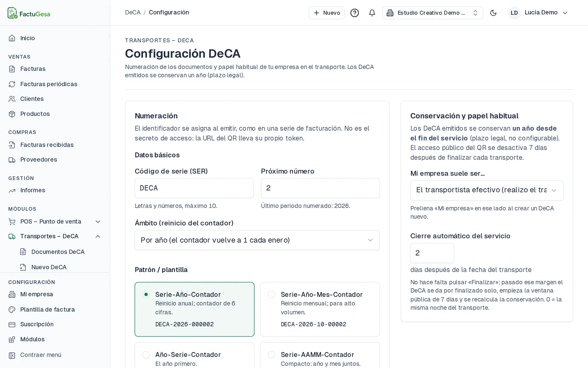The height and width of the screenshot is (368, 588).
Task: Click the LD user avatar
Action: pyautogui.click(x=514, y=13)
